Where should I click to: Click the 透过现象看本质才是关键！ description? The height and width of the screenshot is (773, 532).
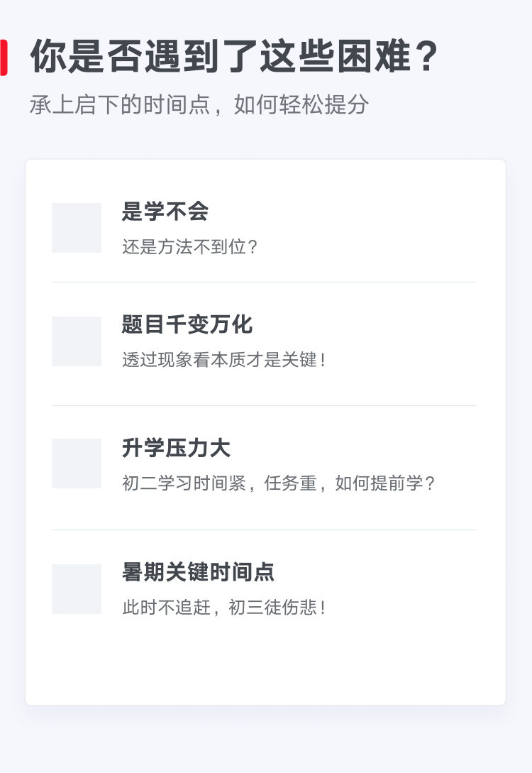tap(224, 360)
